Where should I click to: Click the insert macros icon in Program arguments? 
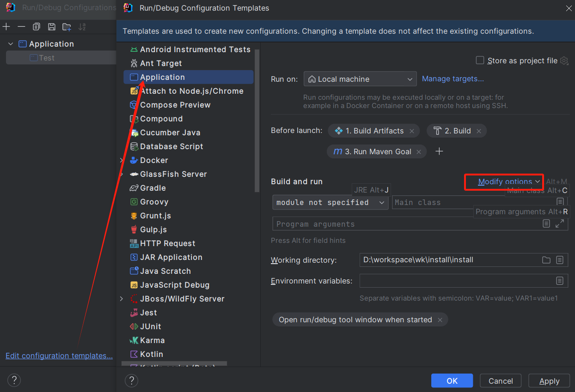coord(546,223)
